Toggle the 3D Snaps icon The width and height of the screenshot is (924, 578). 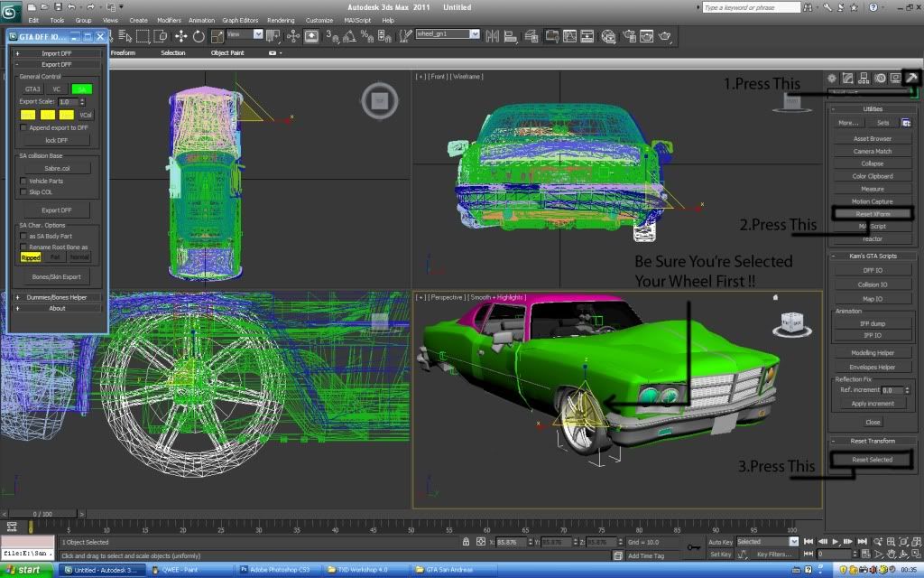click(x=332, y=36)
